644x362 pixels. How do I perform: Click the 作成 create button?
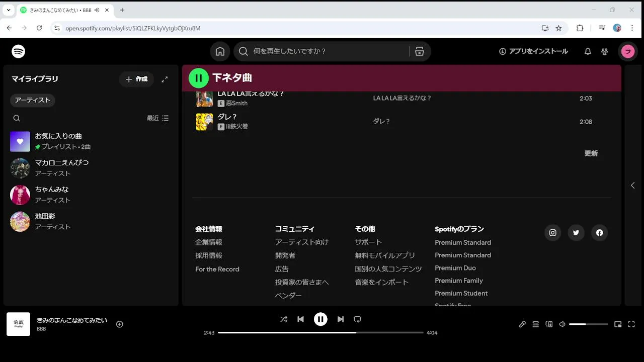click(x=136, y=79)
